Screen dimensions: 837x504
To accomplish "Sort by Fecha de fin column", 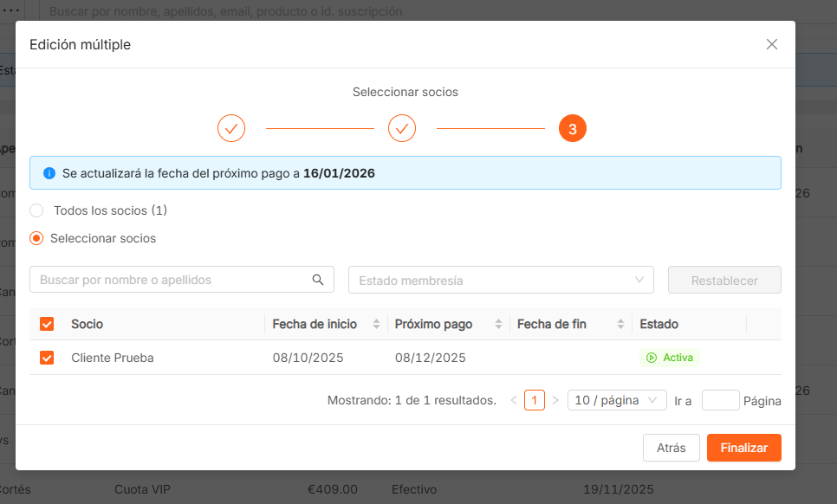I will pyautogui.click(x=620, y=324).
